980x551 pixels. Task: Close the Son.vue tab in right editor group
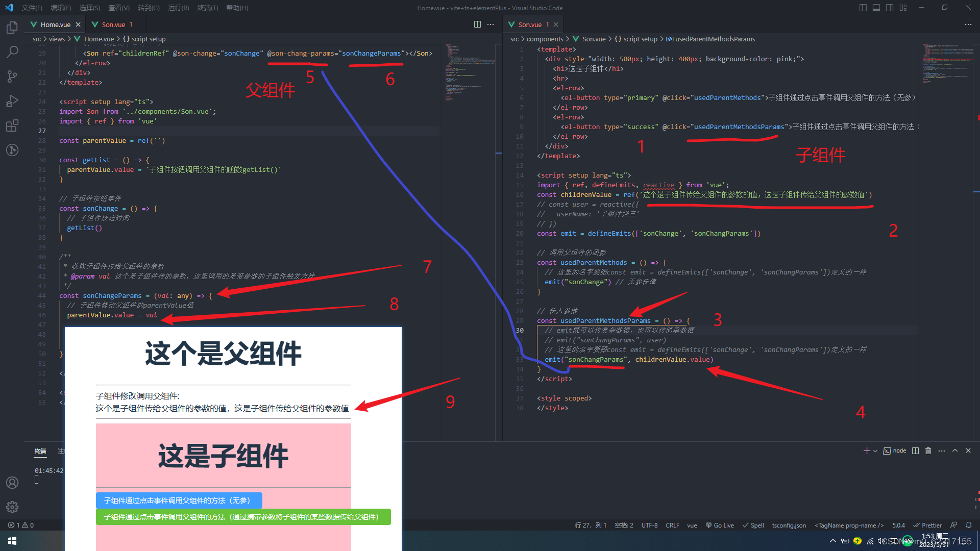[556, 24]
